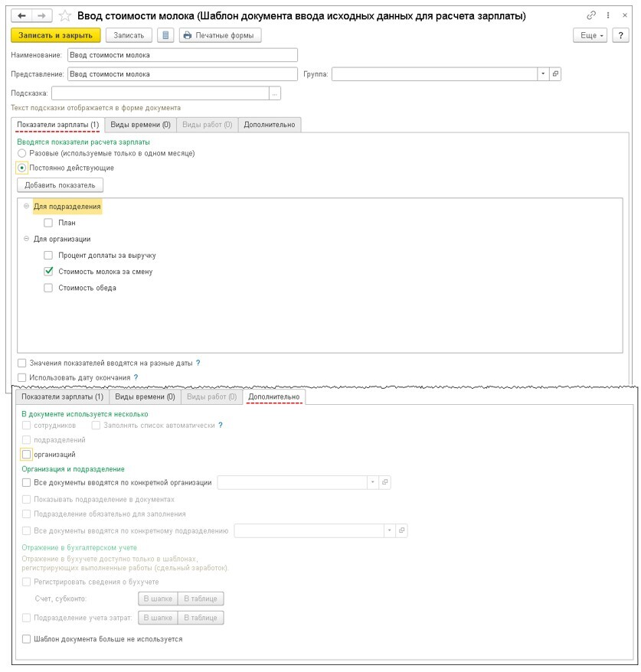
Task: Add the form to favorites with the star
Action: coord(65,15)
